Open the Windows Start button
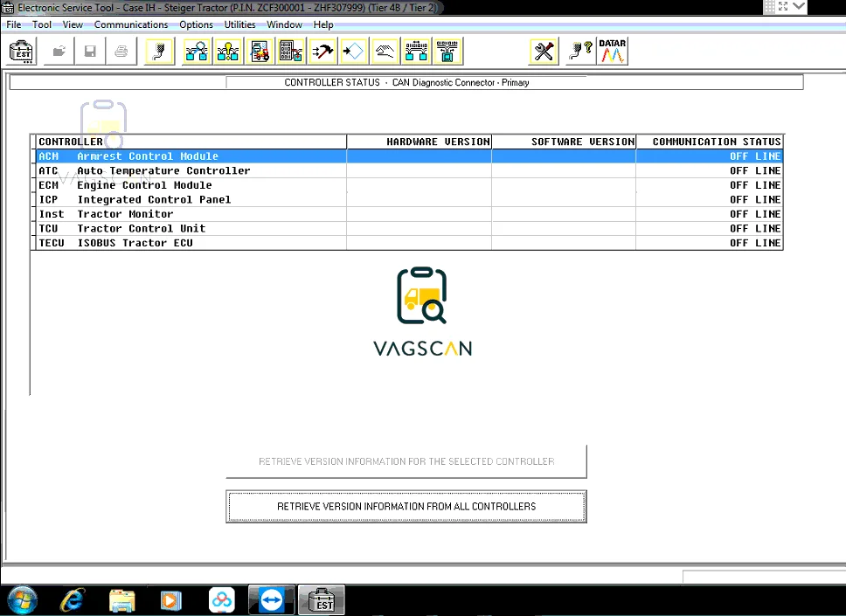This screenshot has height=616, width=846. click(22, 599)
